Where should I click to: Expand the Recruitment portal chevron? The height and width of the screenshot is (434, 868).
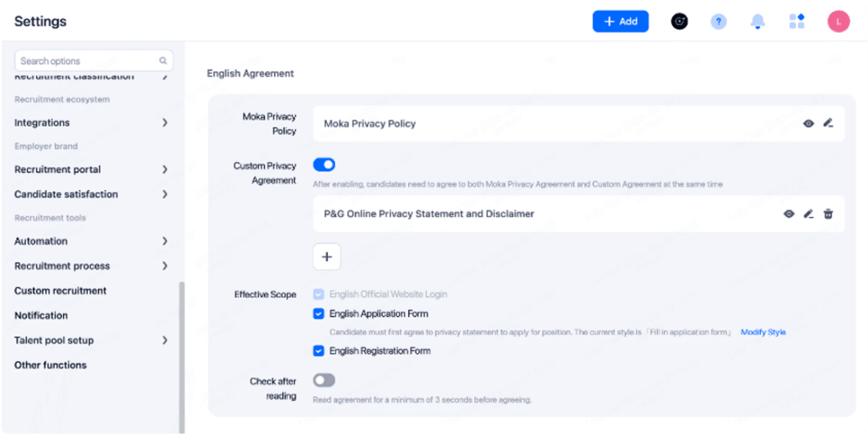pyautogui.click(x=164, y=170)
